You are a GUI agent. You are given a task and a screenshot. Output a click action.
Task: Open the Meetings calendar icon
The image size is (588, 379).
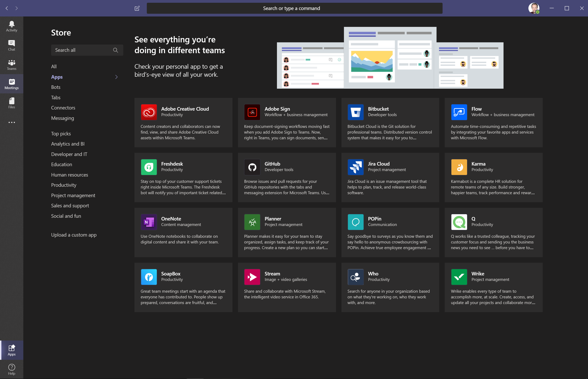(12, 84)
